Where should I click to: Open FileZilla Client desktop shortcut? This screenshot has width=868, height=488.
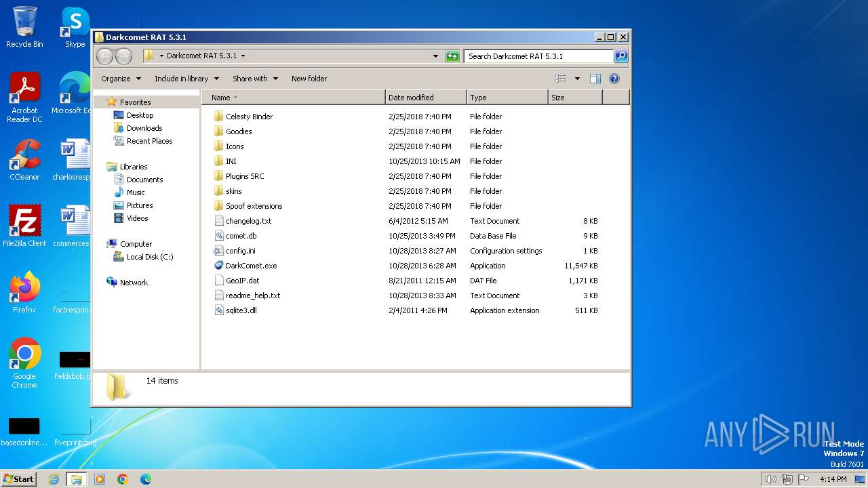point(24,226)
